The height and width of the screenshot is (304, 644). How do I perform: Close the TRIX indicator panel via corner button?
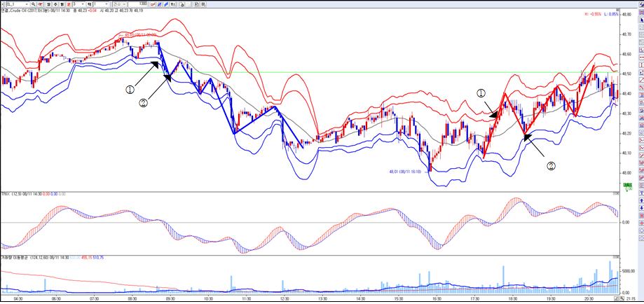click(616, 193)
